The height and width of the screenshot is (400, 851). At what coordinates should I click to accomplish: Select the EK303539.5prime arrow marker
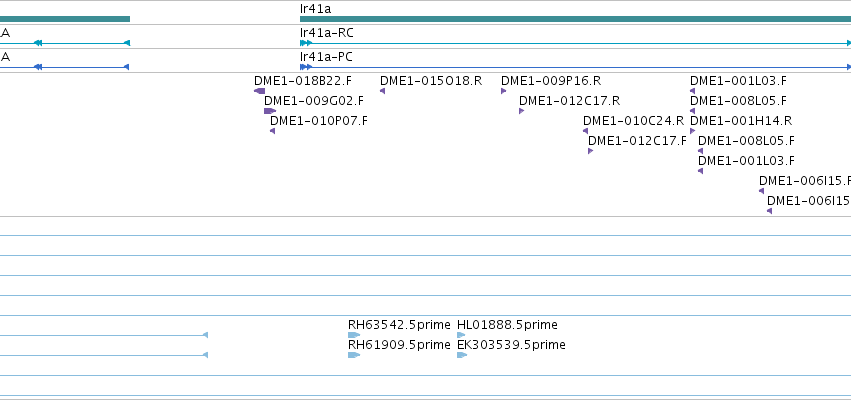(462, 355)
